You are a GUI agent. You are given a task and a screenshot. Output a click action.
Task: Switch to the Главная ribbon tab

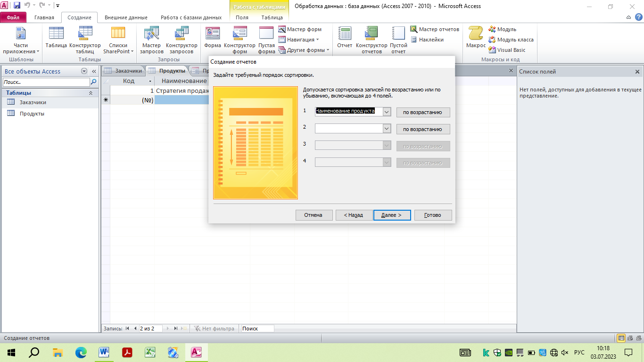(44, 17)
